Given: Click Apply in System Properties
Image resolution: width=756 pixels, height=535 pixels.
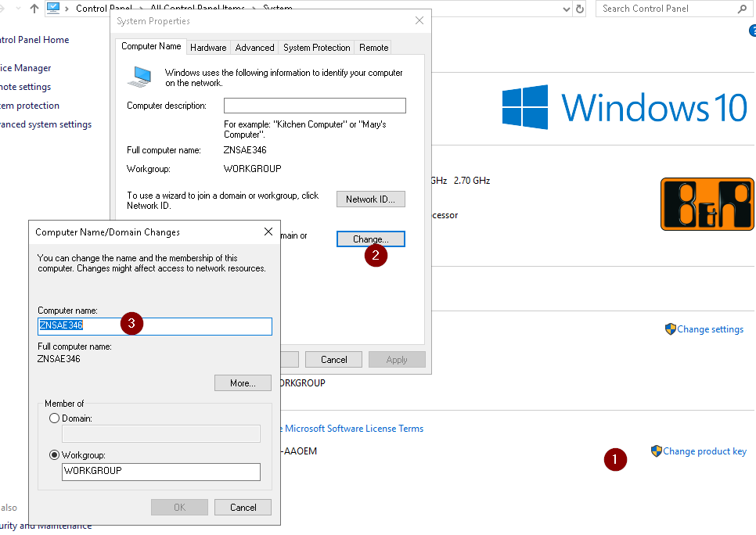Looking at the screenshot, I should click(x=397, y=360).
